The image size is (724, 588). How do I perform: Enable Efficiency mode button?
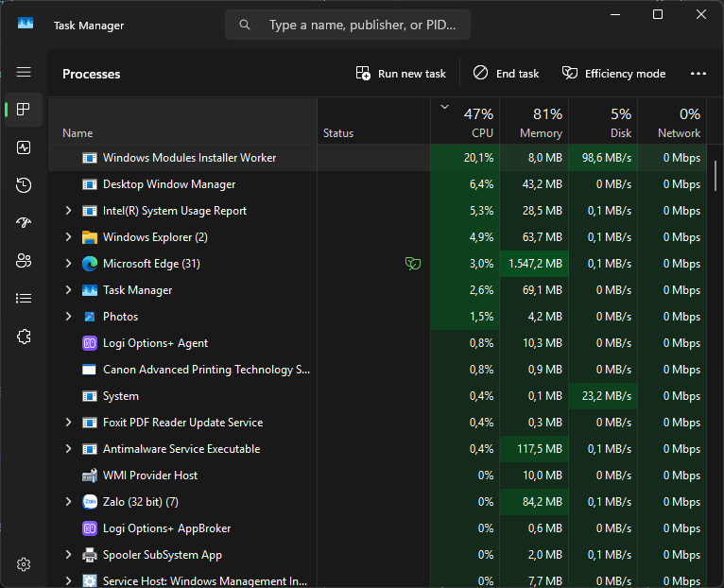point(614,74)
